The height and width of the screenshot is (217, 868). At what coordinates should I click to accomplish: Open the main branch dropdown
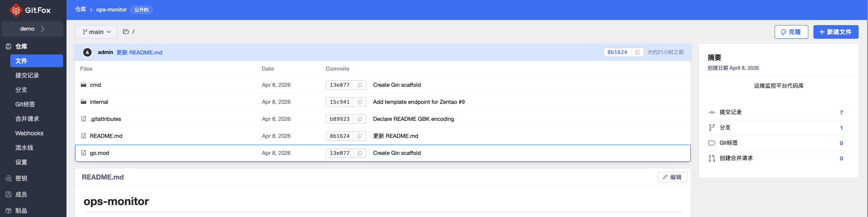(x=96, y=32)
